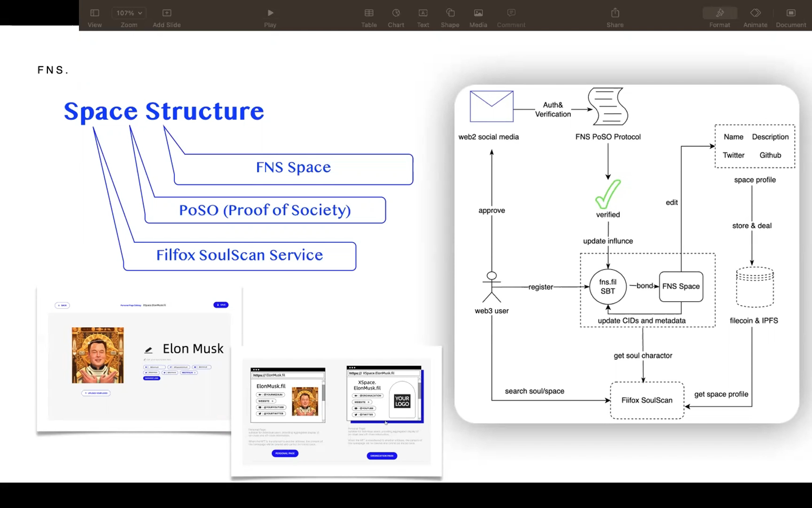Click the Filfox SoulScan dashed box
Screen dimensions: 812x508
(x=647, y=400)
